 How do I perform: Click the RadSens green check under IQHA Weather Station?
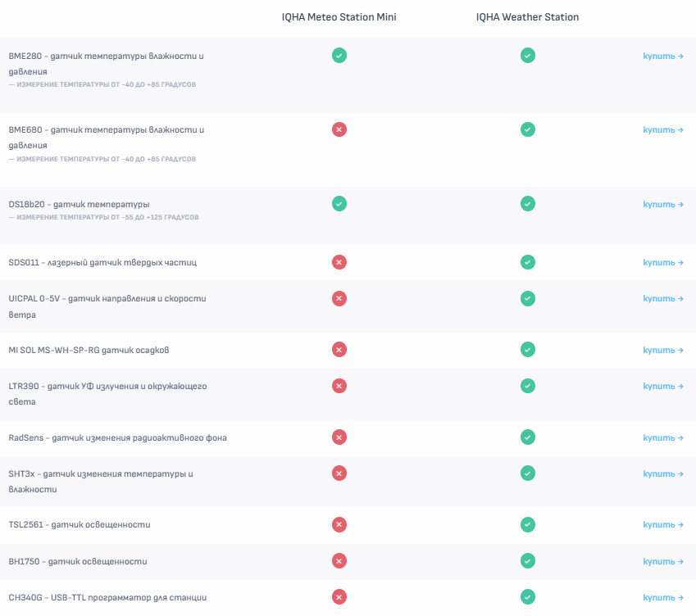tap(528, 437)
